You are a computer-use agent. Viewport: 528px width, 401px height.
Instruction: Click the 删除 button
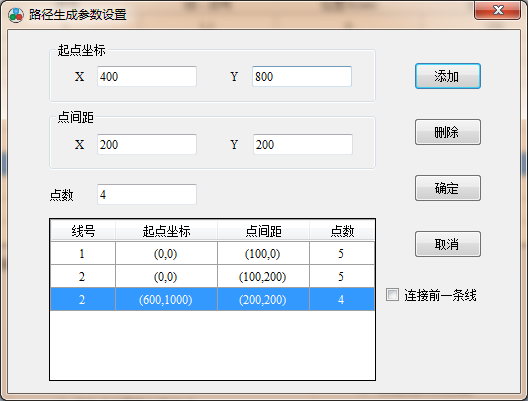point(448,132)
